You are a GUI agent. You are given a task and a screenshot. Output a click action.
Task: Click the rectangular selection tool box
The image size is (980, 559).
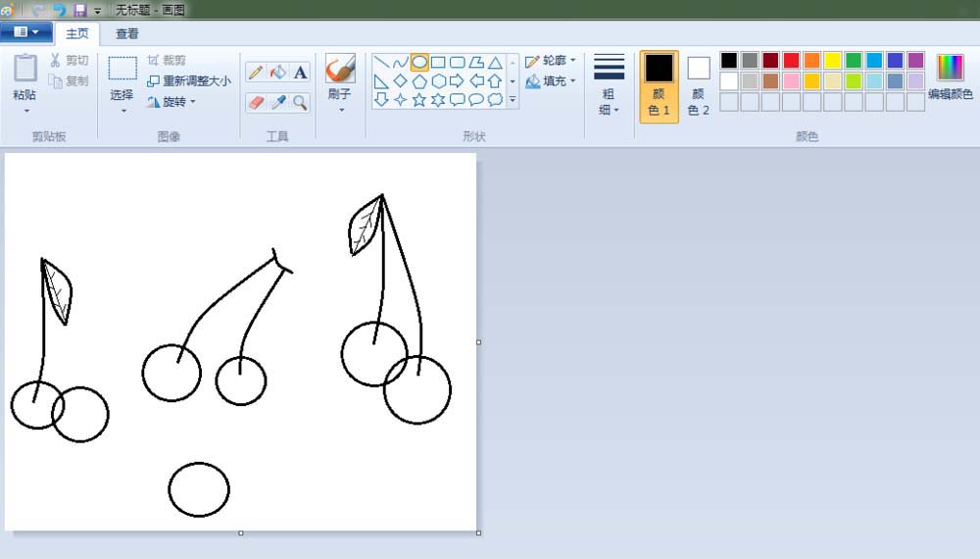coord(122,68)
